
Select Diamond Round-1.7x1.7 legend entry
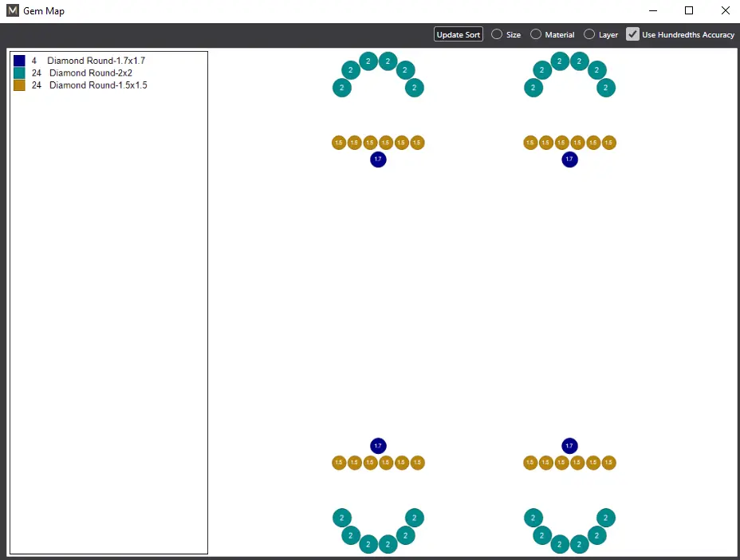click(96, 61)
